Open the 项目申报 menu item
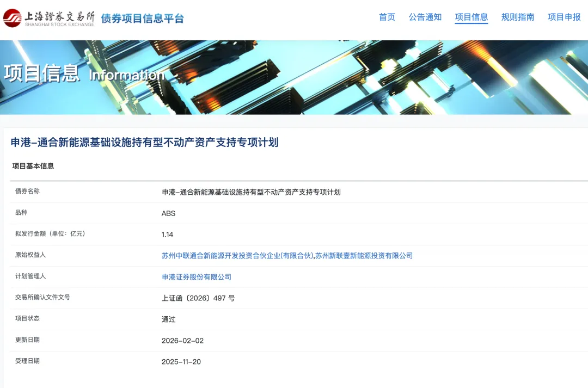Viewport: 588px width, 388px height. coord(564,17)
